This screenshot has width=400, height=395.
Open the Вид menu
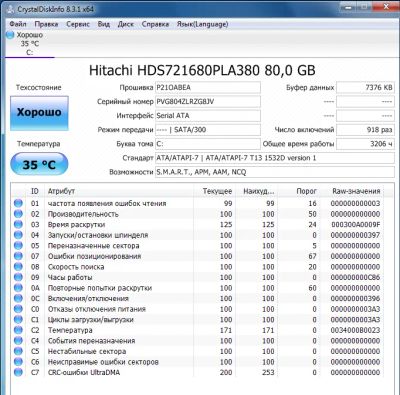pos(104,24)
